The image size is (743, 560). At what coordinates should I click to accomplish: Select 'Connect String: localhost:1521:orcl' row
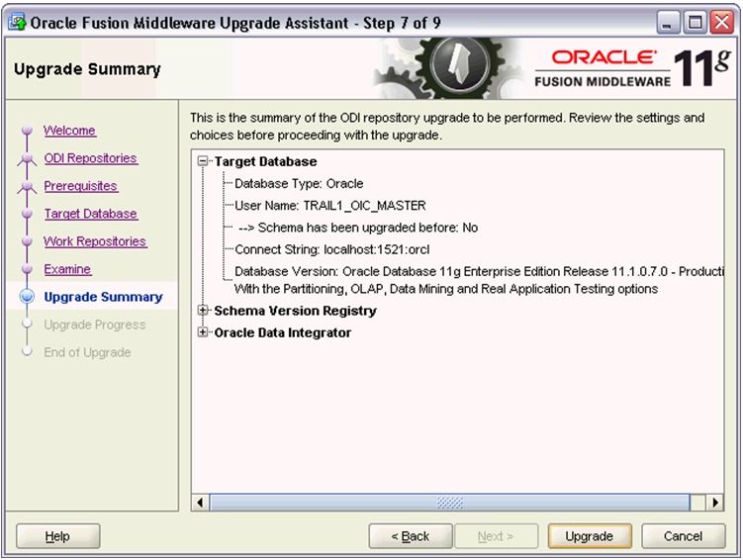[x=332, y=249]
